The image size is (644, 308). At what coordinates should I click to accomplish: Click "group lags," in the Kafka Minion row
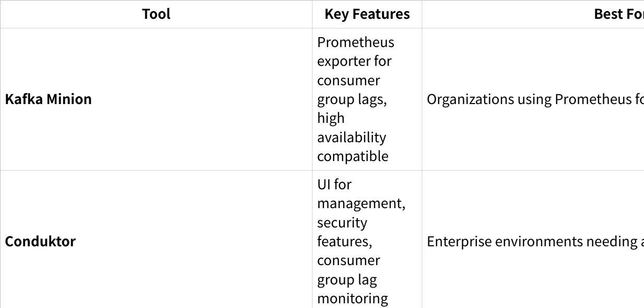[352, 99]
